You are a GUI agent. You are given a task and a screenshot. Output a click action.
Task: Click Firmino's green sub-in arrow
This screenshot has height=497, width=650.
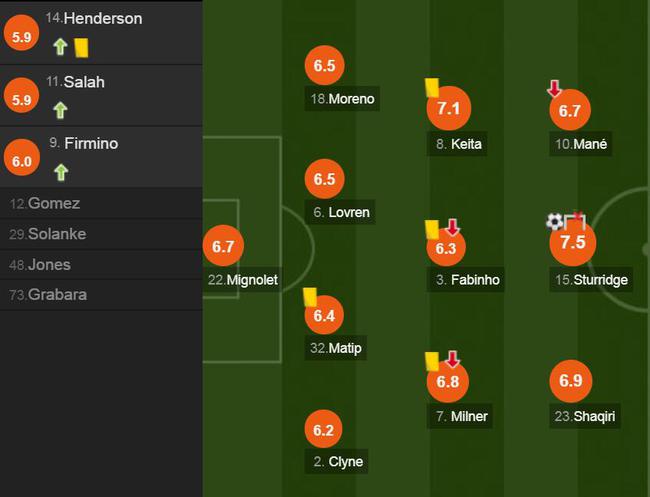[x=61, y=172]
